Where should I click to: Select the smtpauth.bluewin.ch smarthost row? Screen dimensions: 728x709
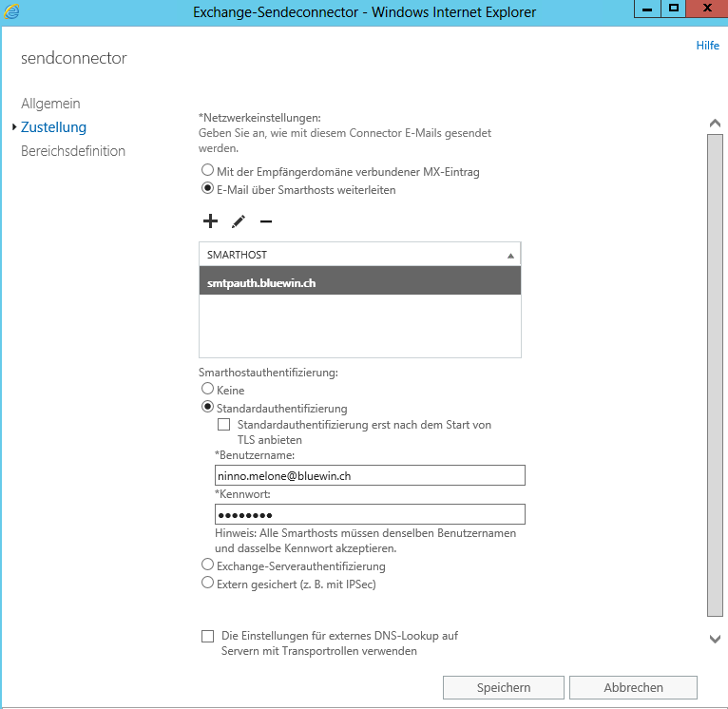point(360,280)
